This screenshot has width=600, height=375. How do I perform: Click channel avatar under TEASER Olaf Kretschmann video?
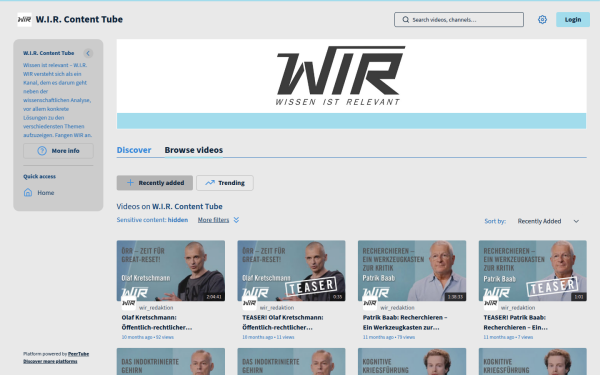coord(249,303)
